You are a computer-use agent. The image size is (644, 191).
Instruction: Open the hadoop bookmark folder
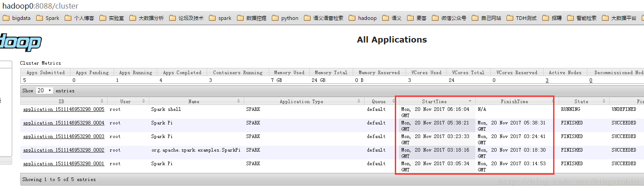(x=363, y=18)
